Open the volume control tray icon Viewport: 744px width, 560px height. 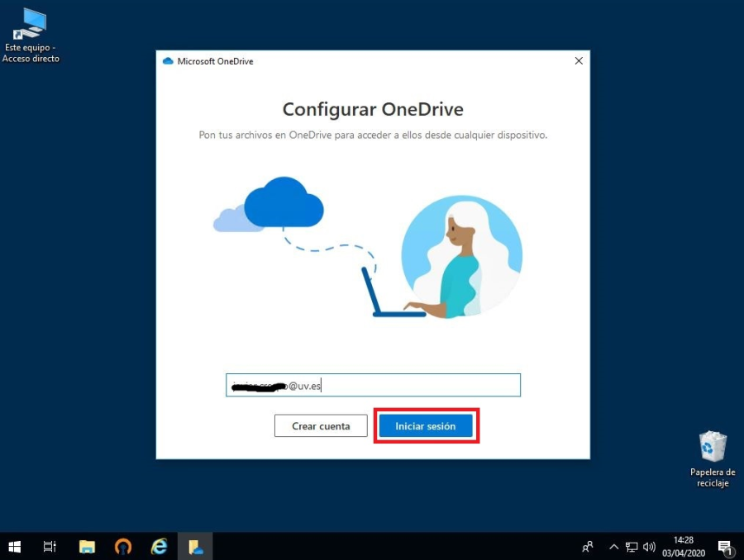tap(649, 547)
